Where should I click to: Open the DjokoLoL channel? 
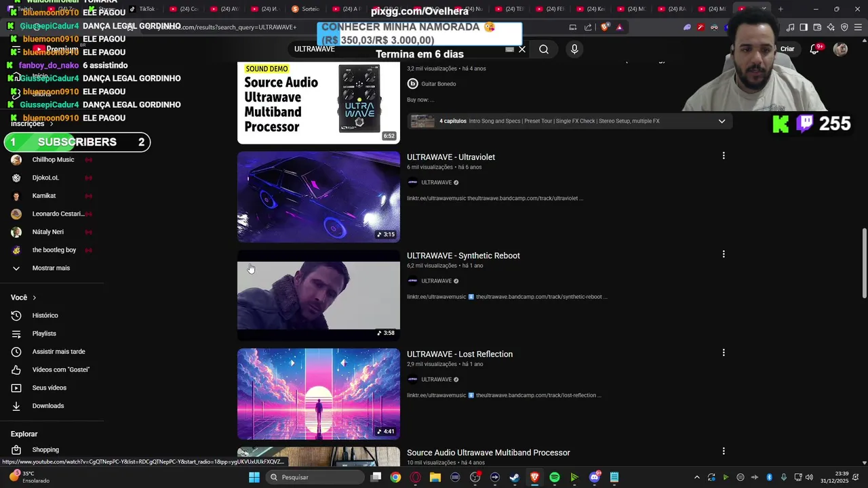pos(45,178)
